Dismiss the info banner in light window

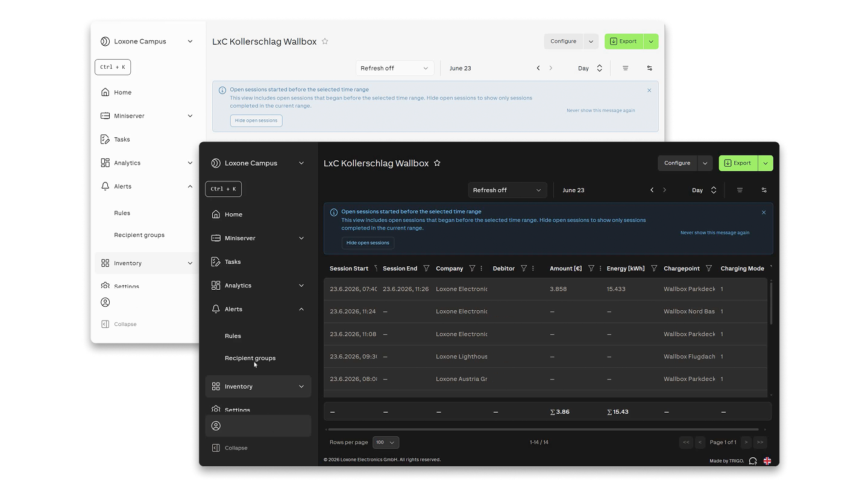pyautogui.click(x=649, y=90)
